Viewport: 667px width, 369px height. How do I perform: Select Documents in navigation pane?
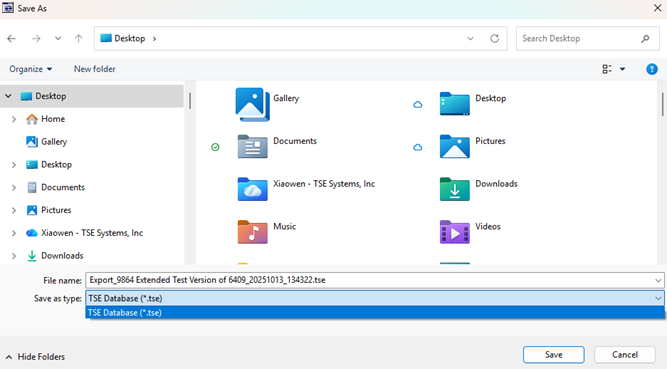click(63, 187)
